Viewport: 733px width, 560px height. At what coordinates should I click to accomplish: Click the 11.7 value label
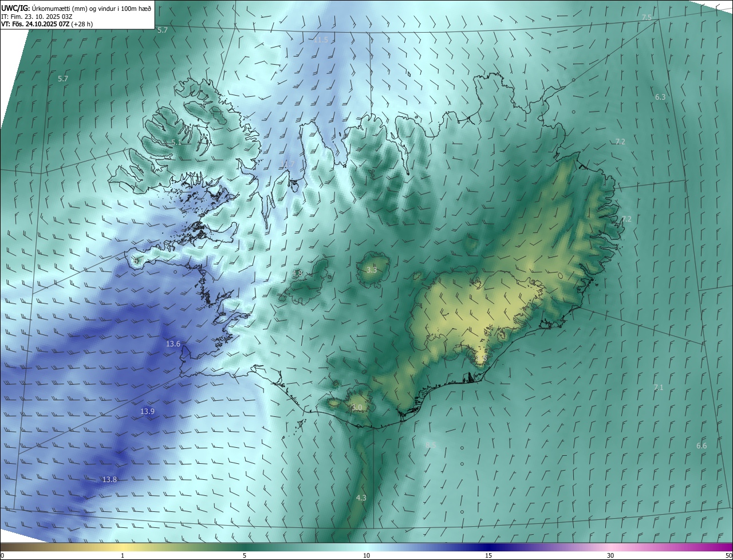[288, 164]
